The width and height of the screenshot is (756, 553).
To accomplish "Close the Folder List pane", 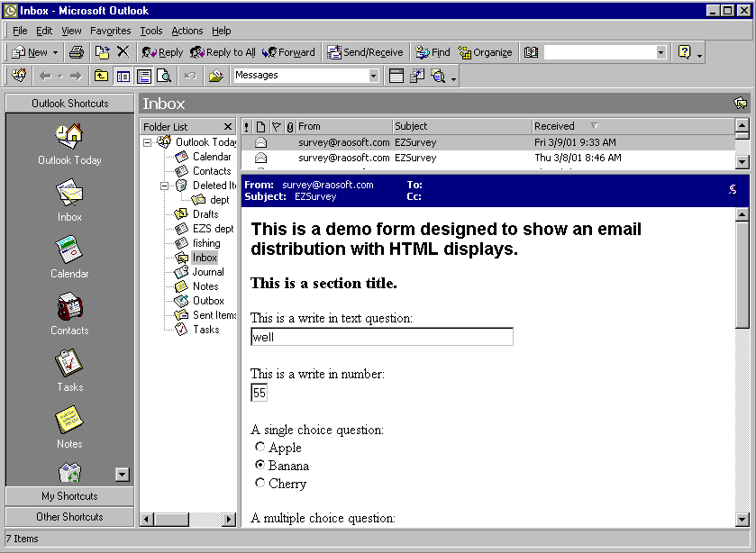I will [228, 127].
